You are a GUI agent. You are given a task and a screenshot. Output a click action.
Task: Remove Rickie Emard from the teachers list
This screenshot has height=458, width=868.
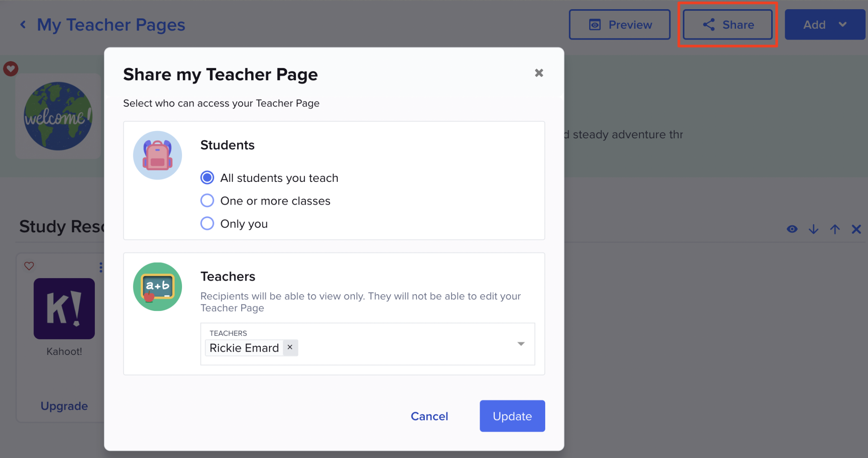pyautogui.click(x=290, y=347)
